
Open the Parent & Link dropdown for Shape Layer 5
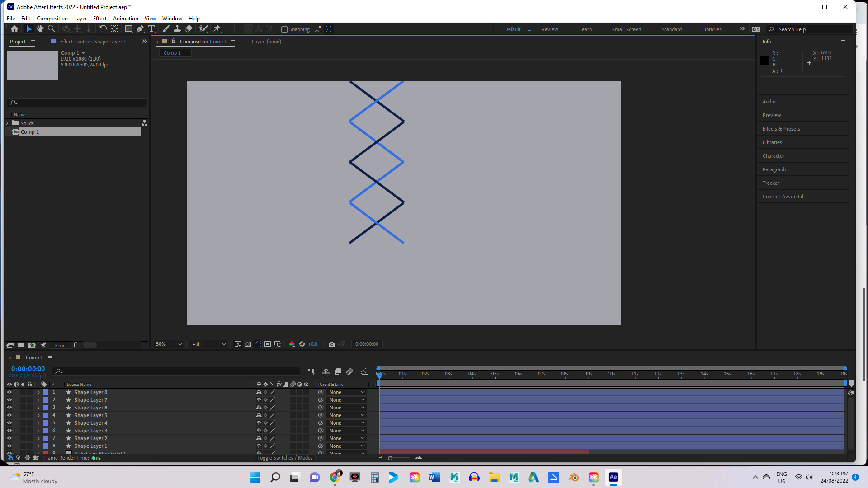[346, 415]
